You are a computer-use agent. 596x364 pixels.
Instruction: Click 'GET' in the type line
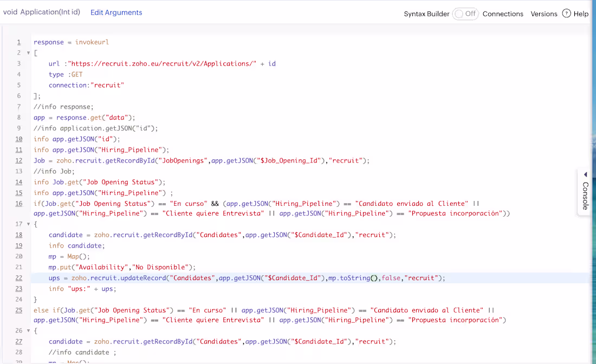[x=77, y=74]
